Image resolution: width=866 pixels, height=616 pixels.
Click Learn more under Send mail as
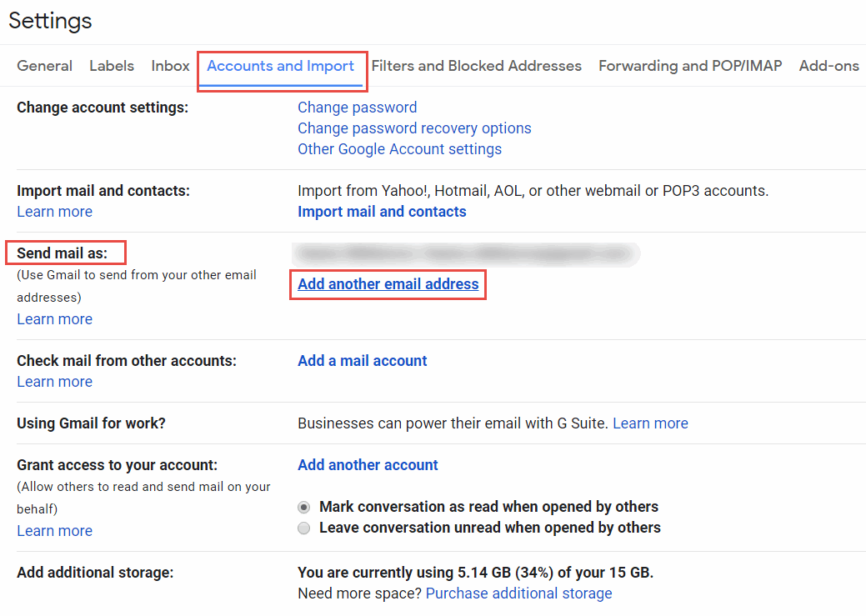[x=55, y=319]
